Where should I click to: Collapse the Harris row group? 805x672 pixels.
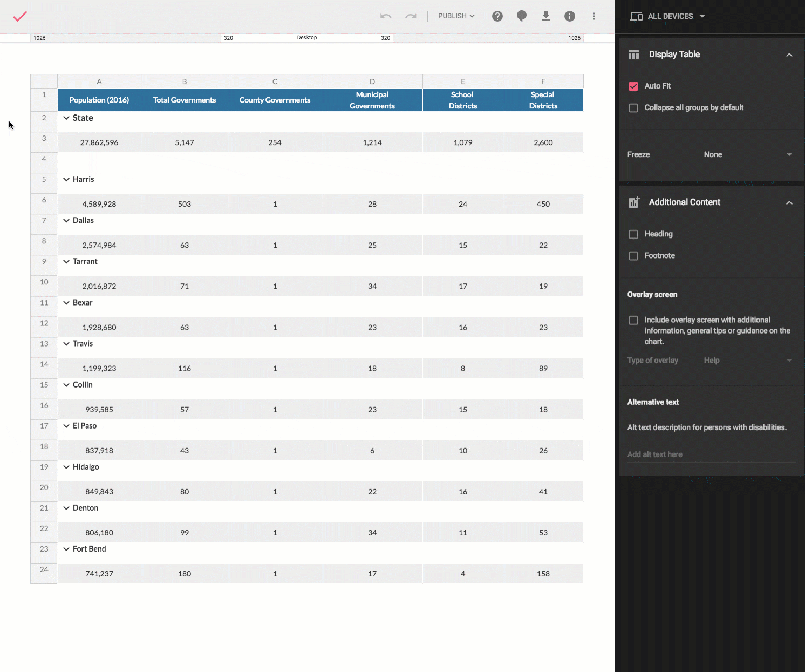[66, 179]
